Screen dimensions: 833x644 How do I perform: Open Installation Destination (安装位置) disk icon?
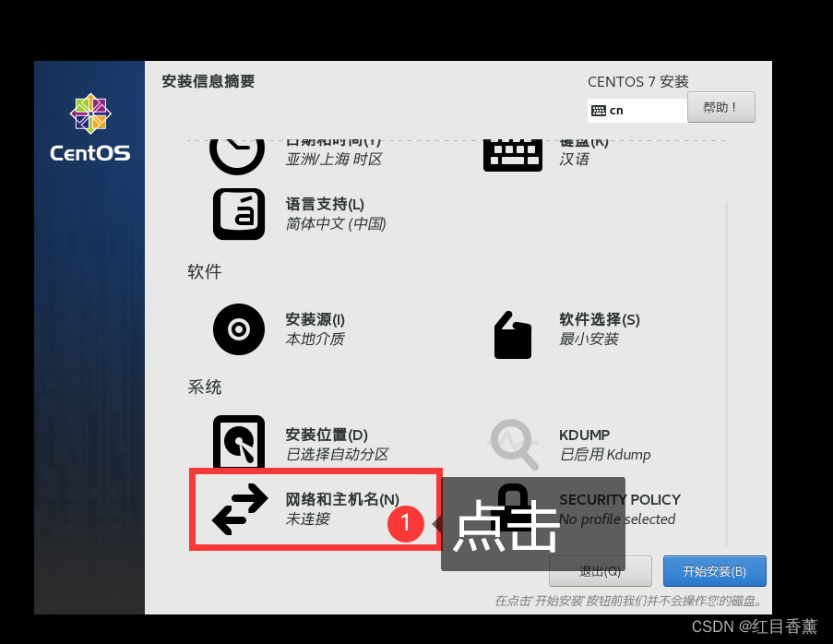[239, 441]
